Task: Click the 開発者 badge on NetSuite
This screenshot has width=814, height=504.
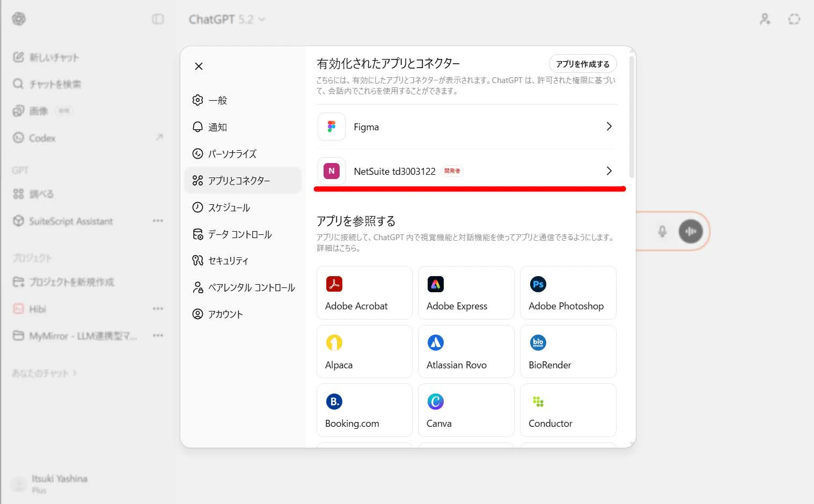Action: (452, 171)
